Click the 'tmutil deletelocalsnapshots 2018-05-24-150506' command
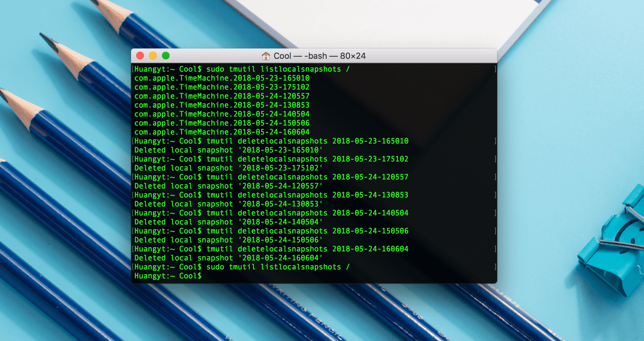The height and width of the screenshot is (341, 644). (307, 231)
